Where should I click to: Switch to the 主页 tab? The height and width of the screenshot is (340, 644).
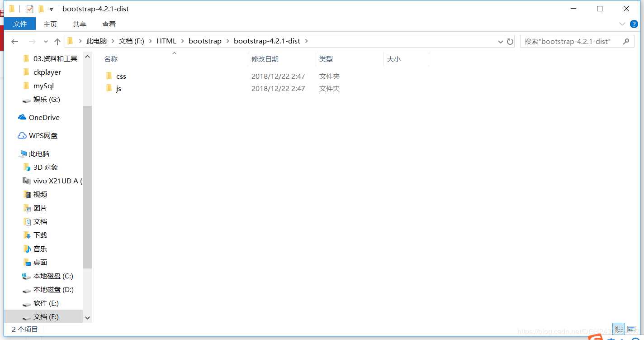coord(50,24)
